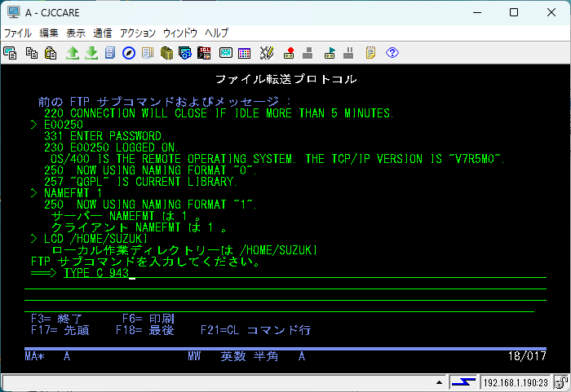The width and height of the screenshot is (571, 392).
Task: Click the F18= 最後 function key label
Action: (145, 330)
